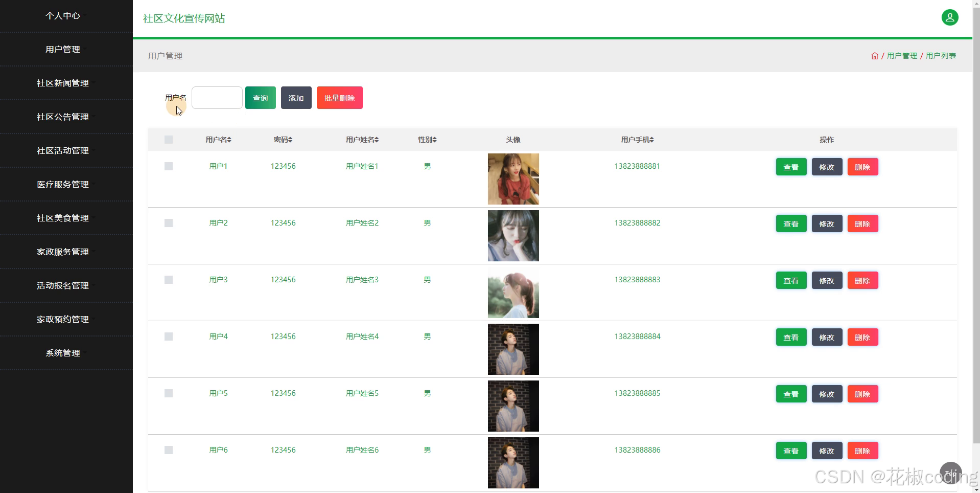This screenshot has width=980, height=493.
Task: Open 个人中心 in the sidebar
Action: coord(66,16)
